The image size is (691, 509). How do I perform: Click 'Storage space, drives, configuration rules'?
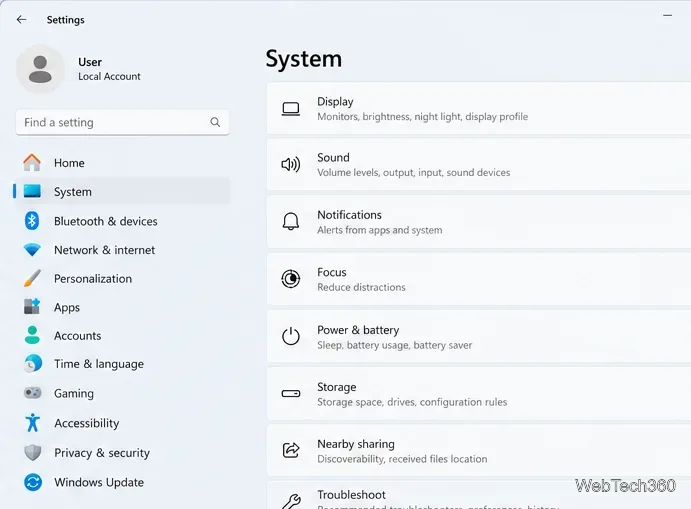412,402
